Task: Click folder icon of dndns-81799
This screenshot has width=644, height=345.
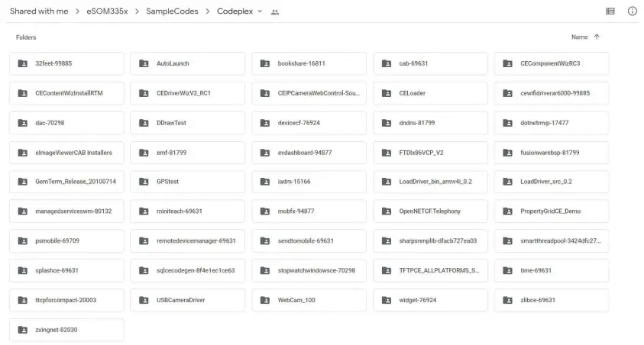Action: 387,123
